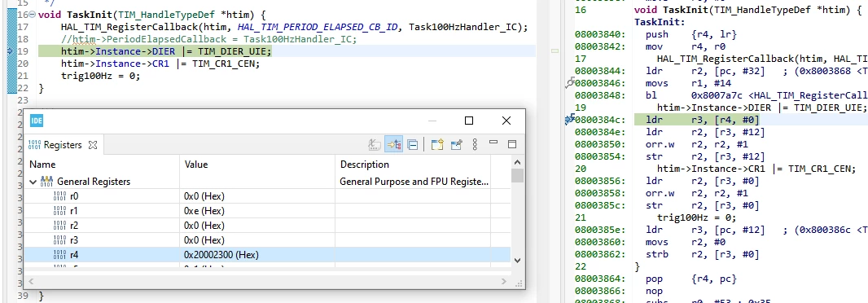Collapse TaskInit function fold at line 16
This screenshot has height=303, width=868.
coord(32,15)
